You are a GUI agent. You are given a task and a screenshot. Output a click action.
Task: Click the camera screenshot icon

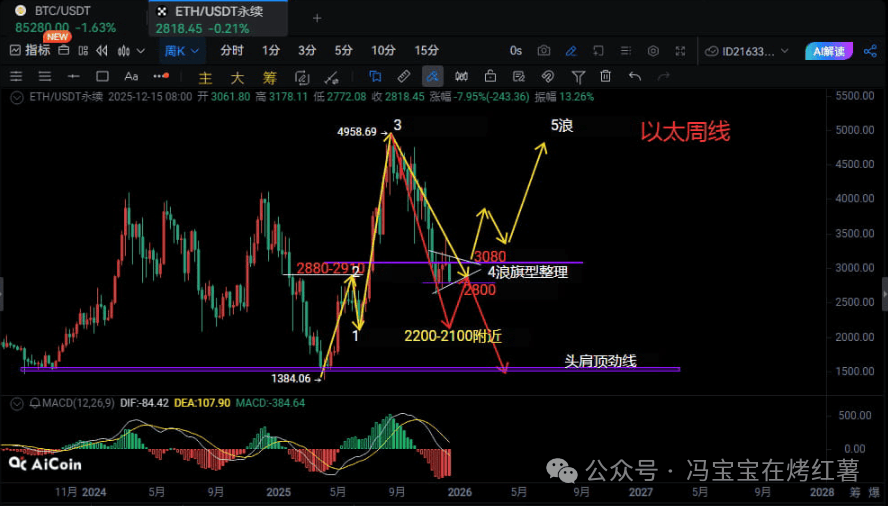(x=544, y=51)
